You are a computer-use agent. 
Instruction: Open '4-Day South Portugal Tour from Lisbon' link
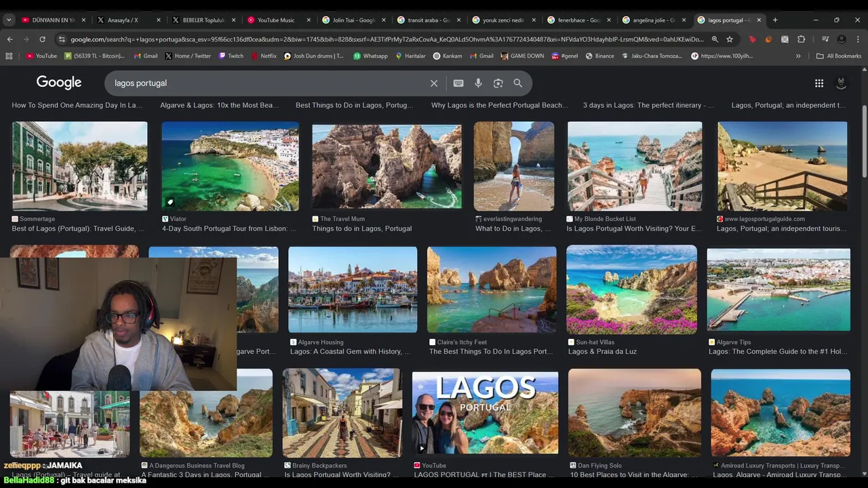coord(229,228)
